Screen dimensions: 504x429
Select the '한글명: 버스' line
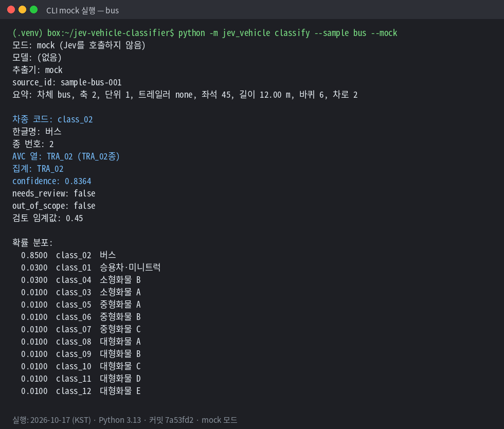(37, 132)
